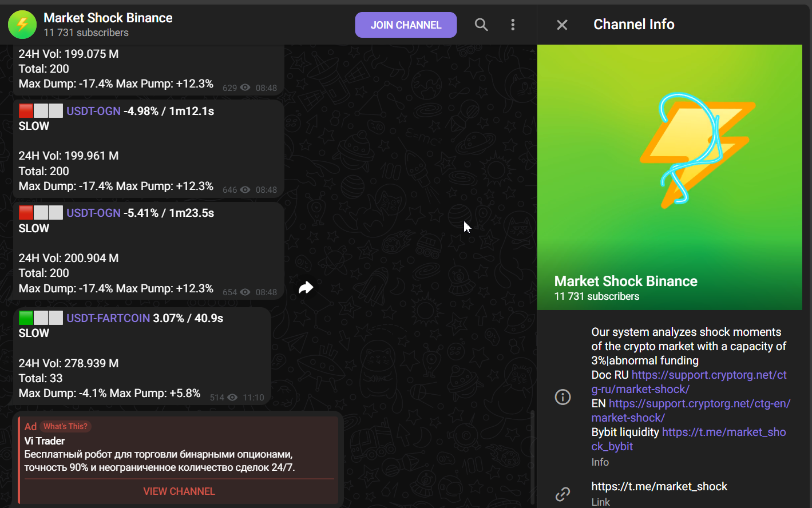
Task: Click the 11:10 timestamp on the FARTCOIN message
Action: point(253,398)
